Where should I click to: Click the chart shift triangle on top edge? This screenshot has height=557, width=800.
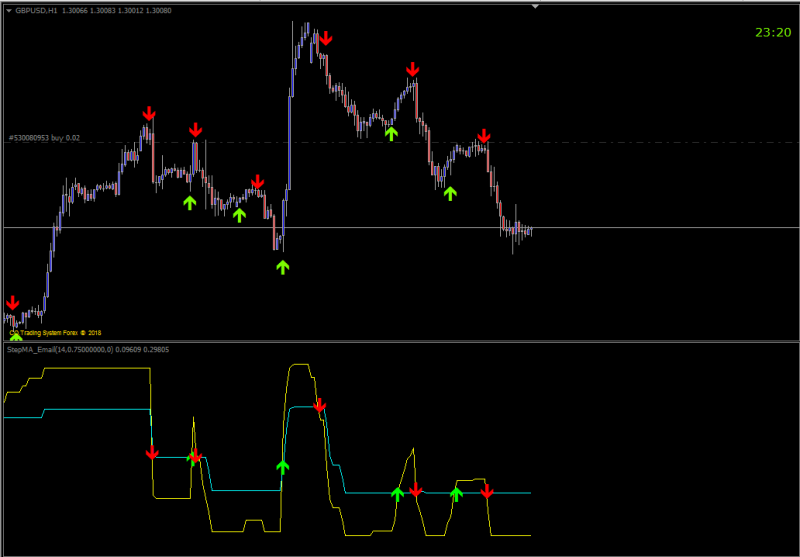(535, 7)
